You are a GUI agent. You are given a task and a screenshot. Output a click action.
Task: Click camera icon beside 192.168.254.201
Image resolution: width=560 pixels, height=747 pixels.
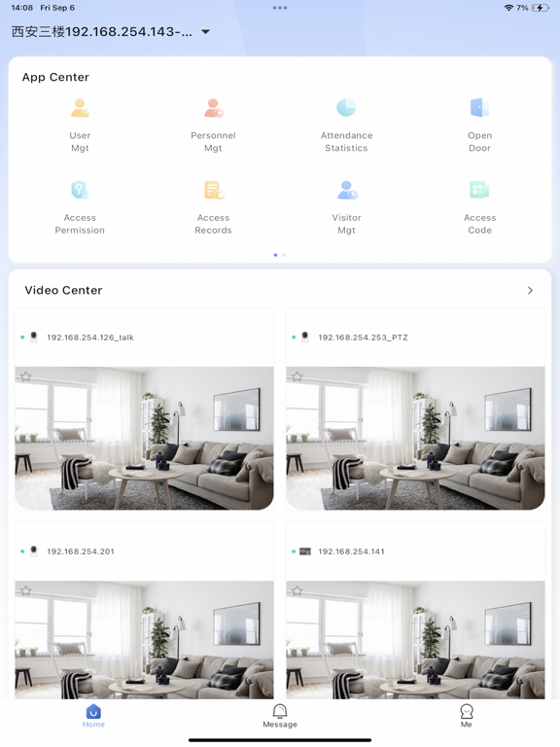click(34, 551)
